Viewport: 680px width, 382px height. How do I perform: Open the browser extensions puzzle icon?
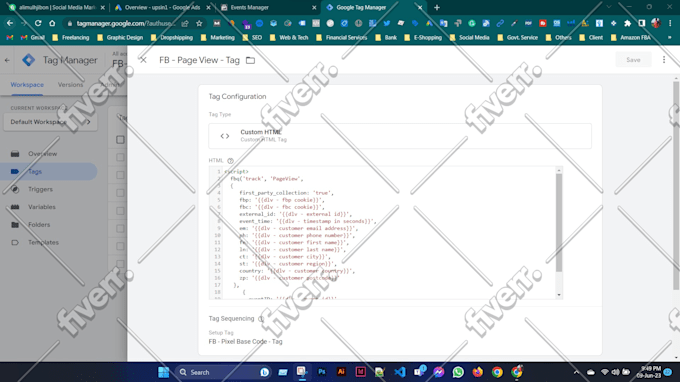pos(628,23)
